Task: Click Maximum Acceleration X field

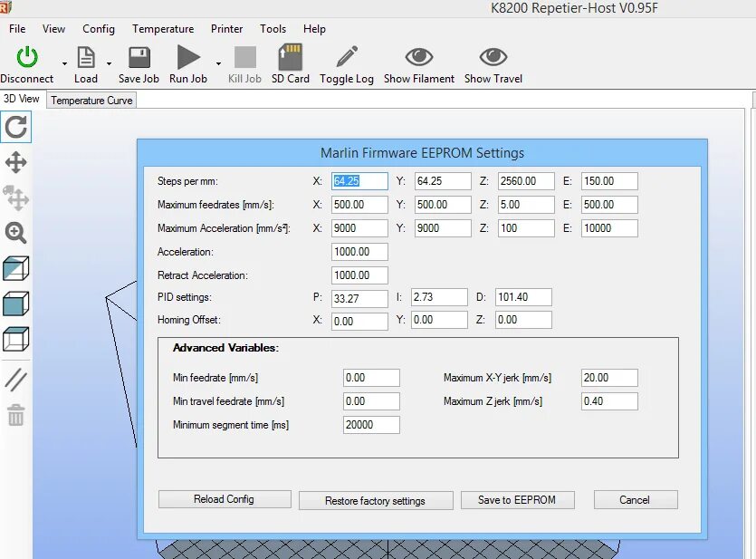Action: click(359, 228)
